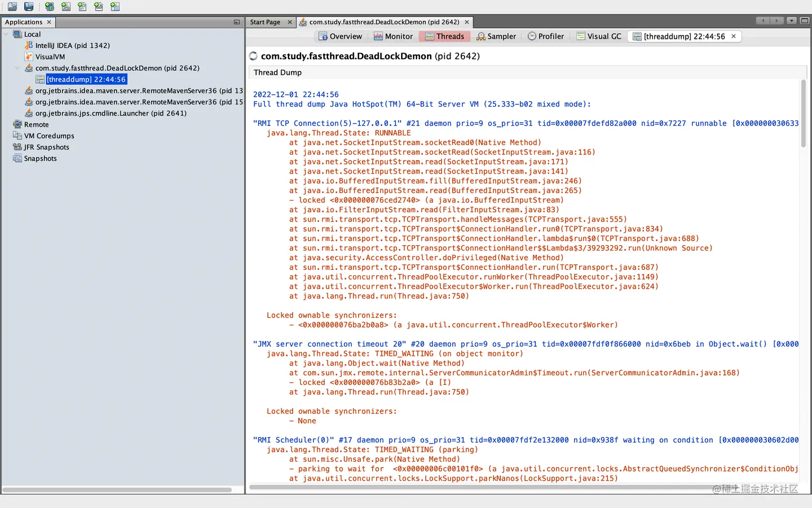Screen dimensions: 812x508
Task: Select the Snapshots tree node
Action: (x=40, y=158)
